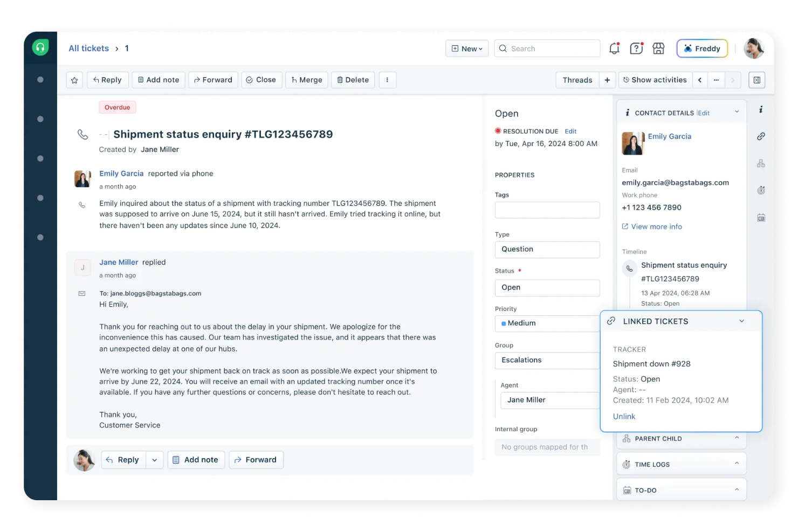This screenshot has width=798, height=532.
Task: Open the Status dropdown showing Open
Action: [547, 287]
